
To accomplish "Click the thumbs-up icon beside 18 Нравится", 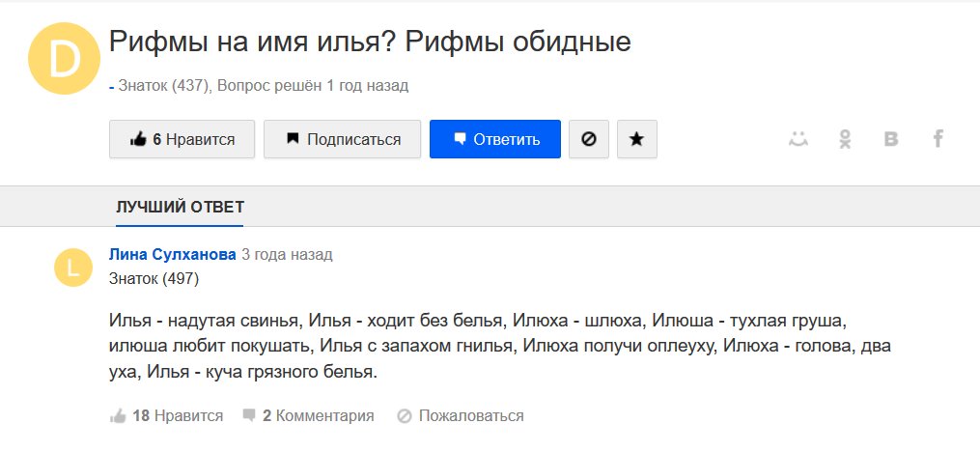I will 119,416.
